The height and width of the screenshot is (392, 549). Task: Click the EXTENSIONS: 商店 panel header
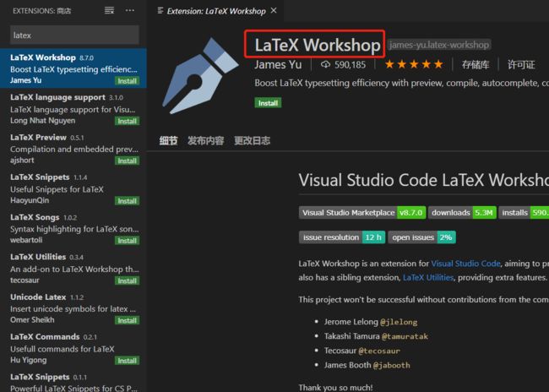tap(41, 11)
